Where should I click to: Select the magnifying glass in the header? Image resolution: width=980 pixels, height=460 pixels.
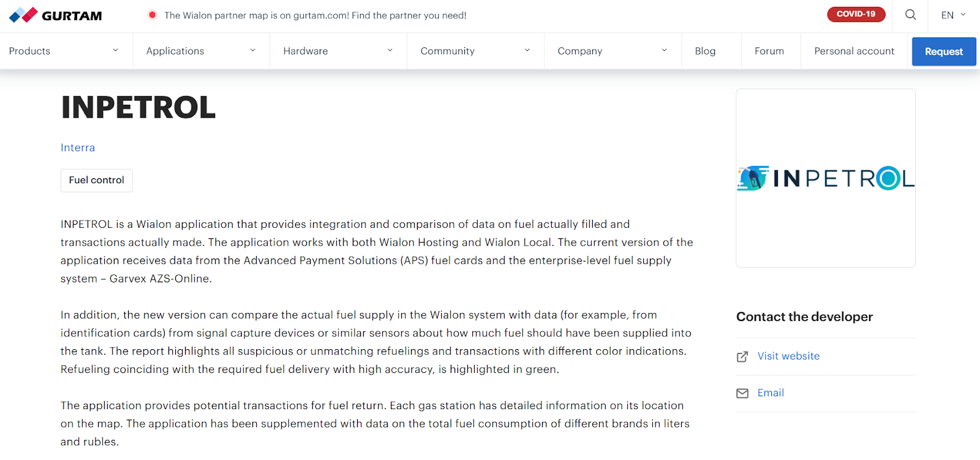910,14
